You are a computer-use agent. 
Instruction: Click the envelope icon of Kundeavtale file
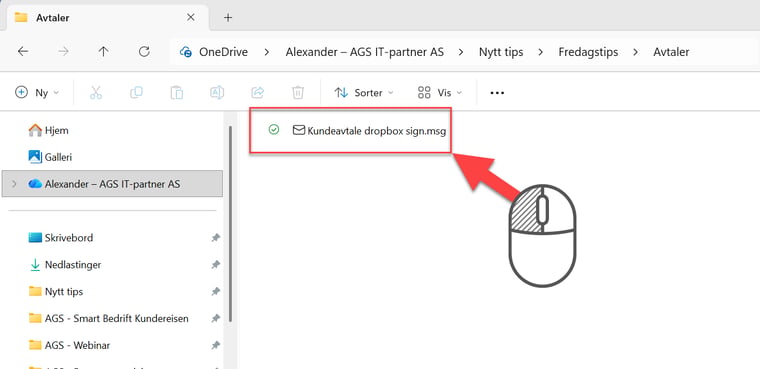click(x=299, y=129)
